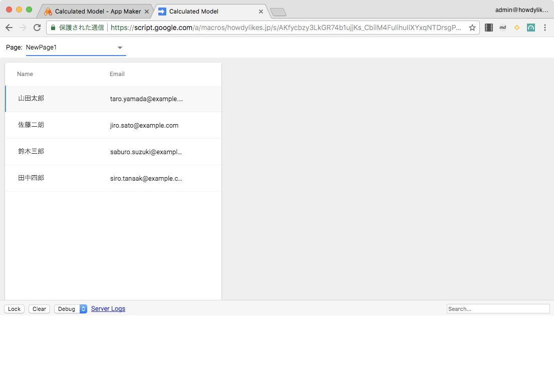Go back using the browser back arrow
The height and width of the screenshot is (392, 554).
pyautogui.click(x=9, y=28)
